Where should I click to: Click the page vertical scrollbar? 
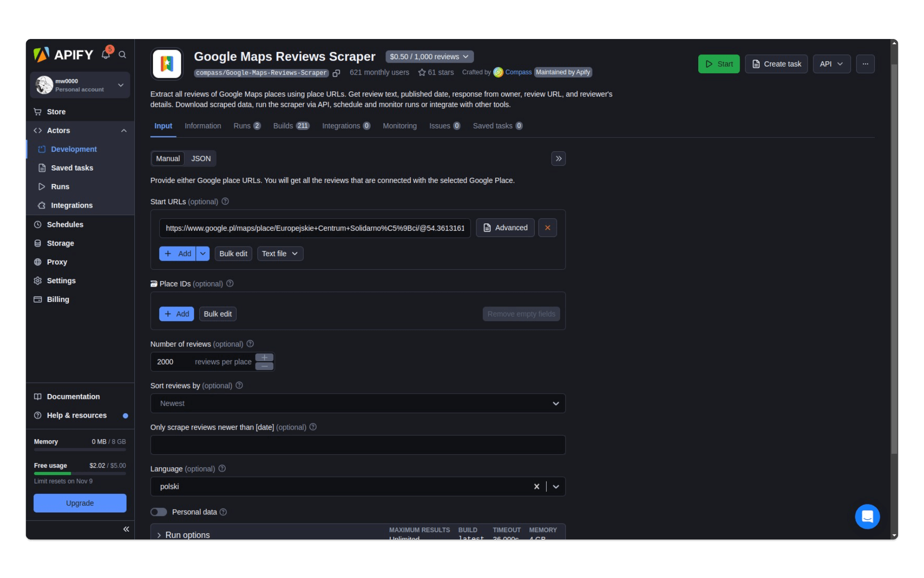894,260
